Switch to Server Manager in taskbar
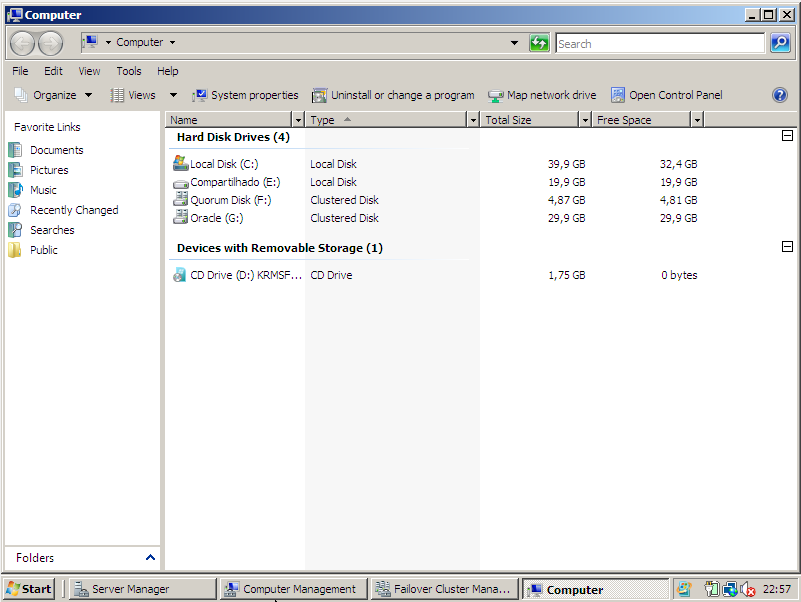Screen dimensions: 801x602 (143, 589)
